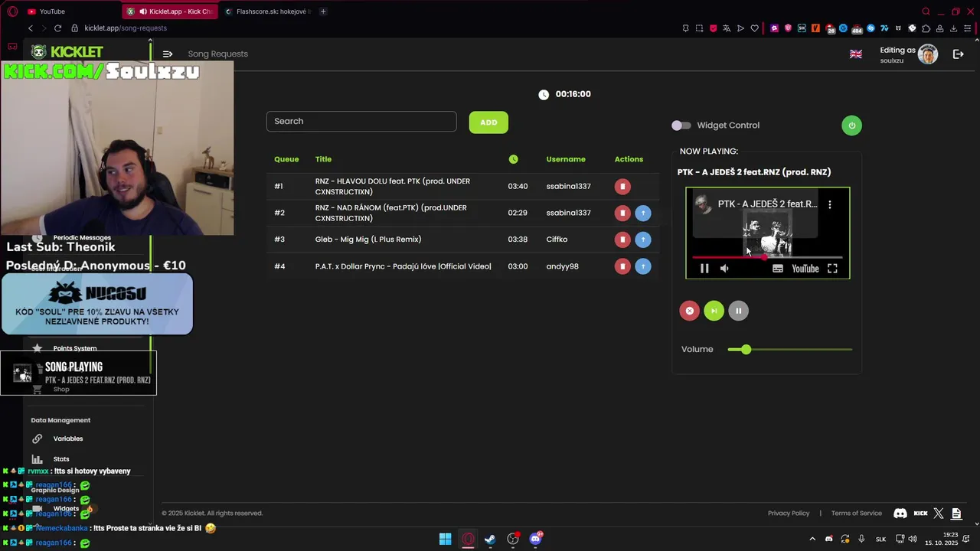The width and height of the screenshot is (980, 551).
Task: Adjust the Volume slider
Action: tap(789, 350)
